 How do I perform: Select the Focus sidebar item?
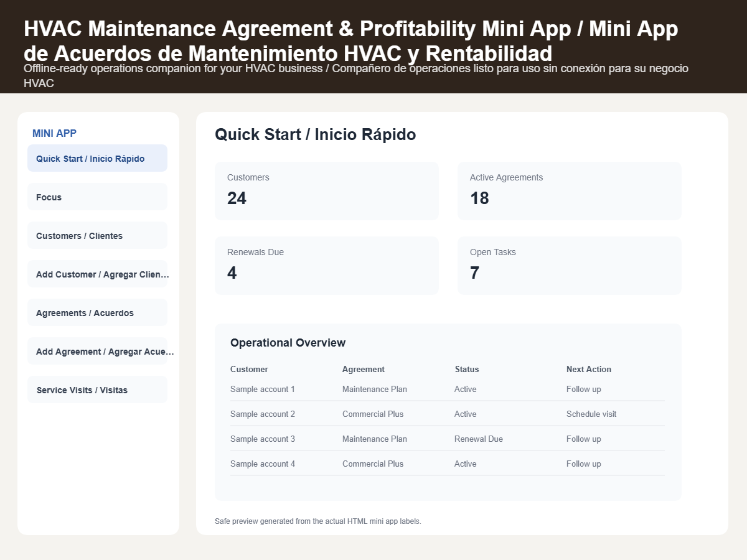coord(97,197)
